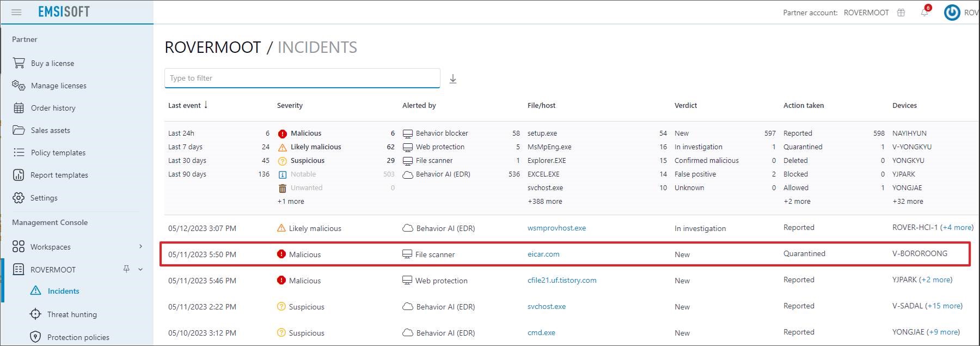This screenshot has height=346, width=980.
Task: Click the Likely malicious triangle filter icon
Action: click(x=282, y=147)
